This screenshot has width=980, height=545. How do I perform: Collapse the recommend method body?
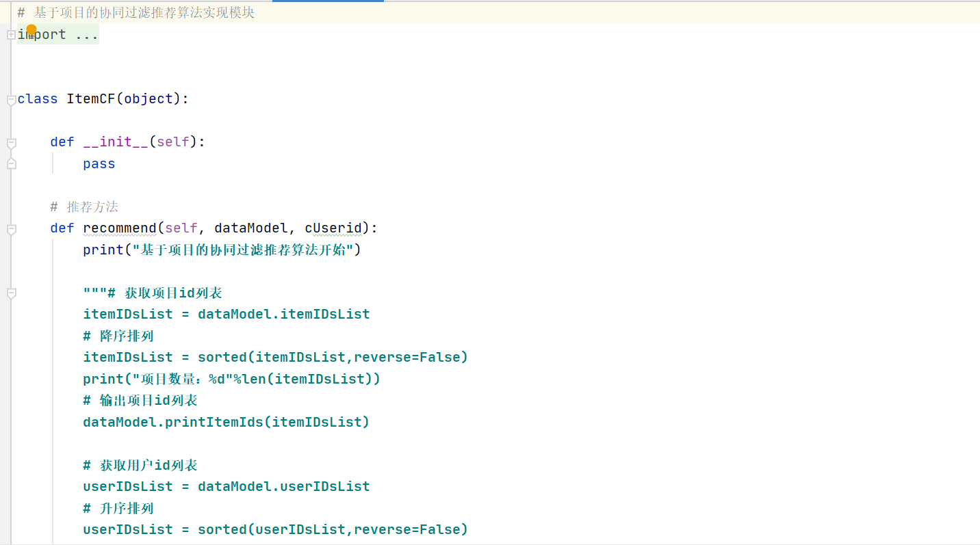click(10, 228)
